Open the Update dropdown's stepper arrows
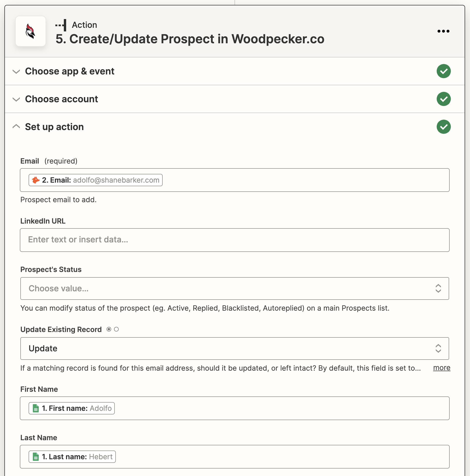This screenshot has height=476, width=470. (x=438, y=348)
